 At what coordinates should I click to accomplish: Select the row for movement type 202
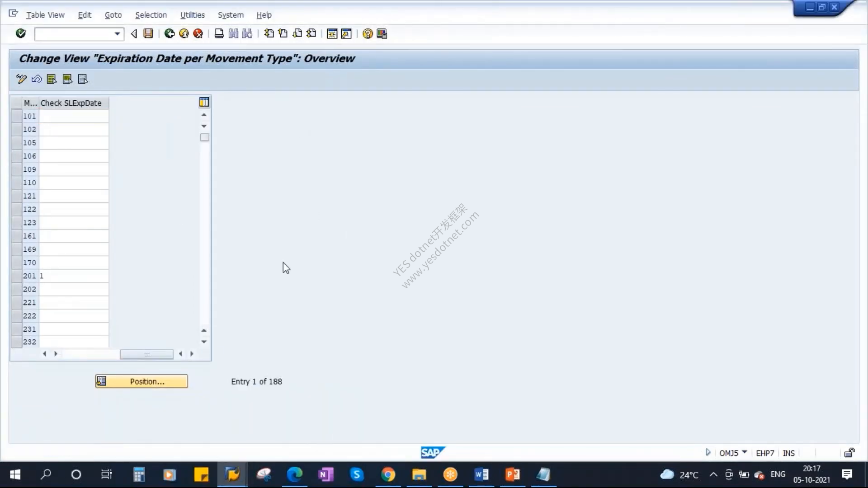click(x=16, y=289)
